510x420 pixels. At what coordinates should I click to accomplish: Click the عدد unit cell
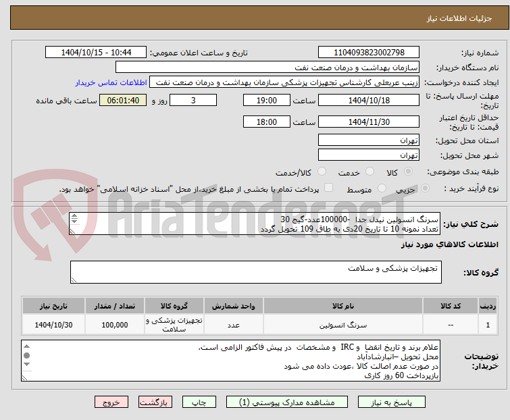tap(234, 325)
